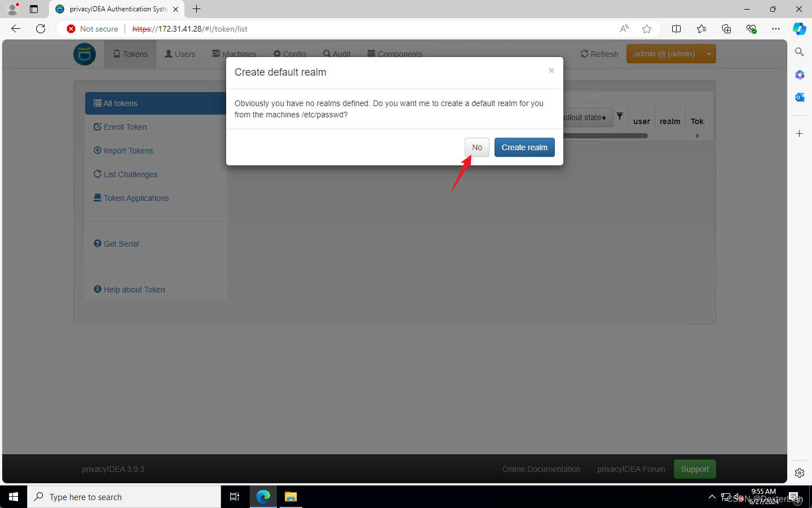The height and width of the screenshot is (508, 812).
Task: Open the Online Documentation link
Action: [541, 469]
